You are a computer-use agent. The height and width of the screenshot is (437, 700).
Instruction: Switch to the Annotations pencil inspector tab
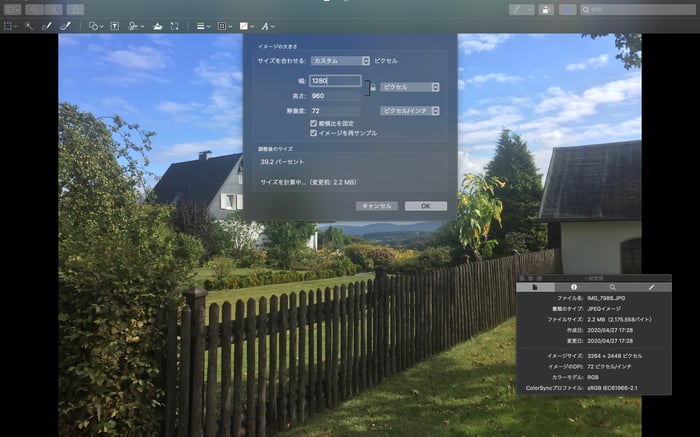[x=651, y=287]
